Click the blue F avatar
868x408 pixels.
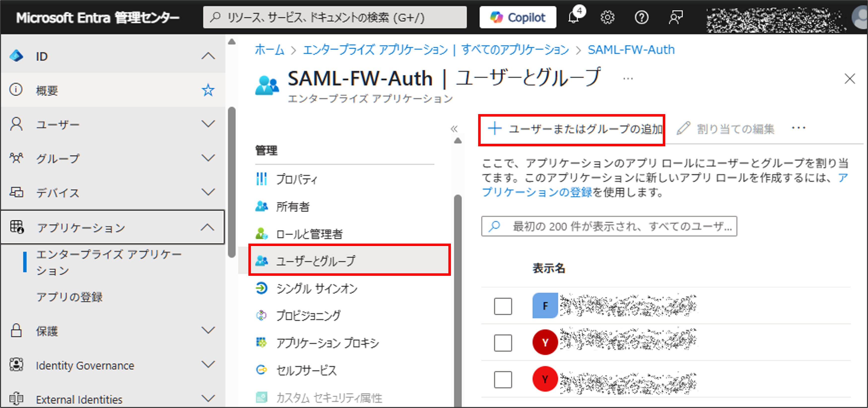click(x=545, y=306)
